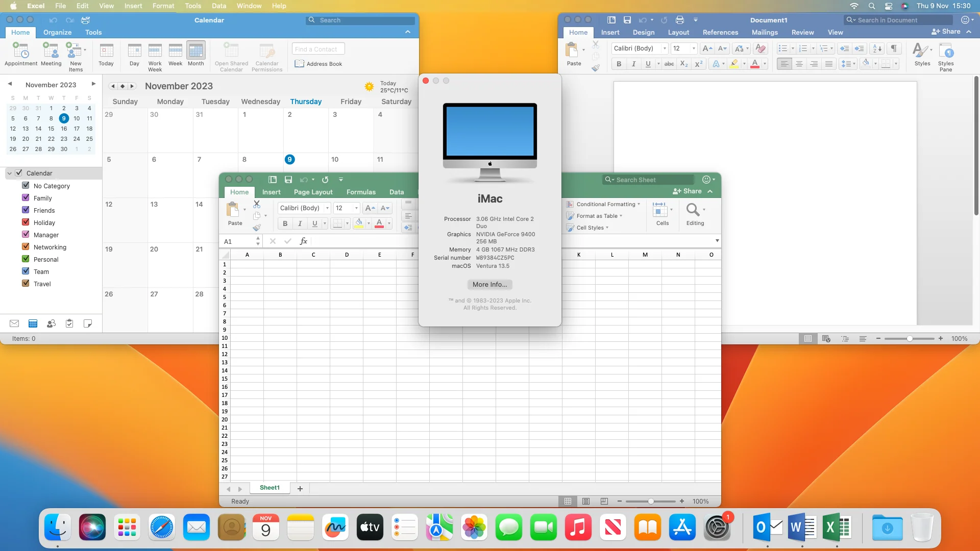Open the Excel font size dropdown

point(356,208)
